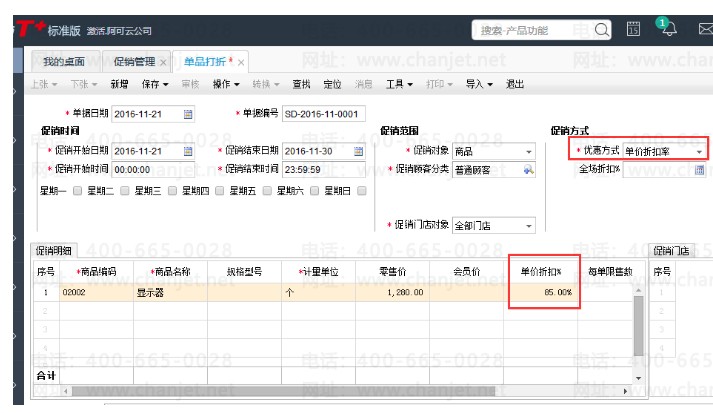713x413 pixels.
Task: Check the 星期四 checkbox
Action: [219, 191]
